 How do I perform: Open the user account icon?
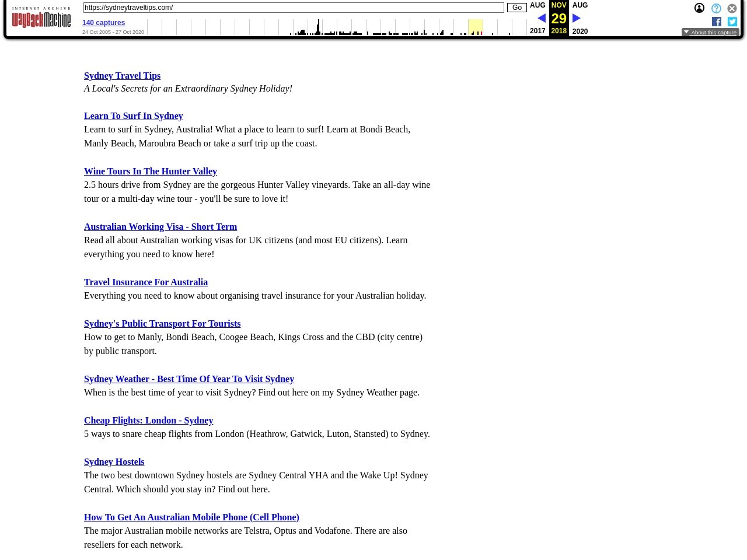click(x=699, y=8)
